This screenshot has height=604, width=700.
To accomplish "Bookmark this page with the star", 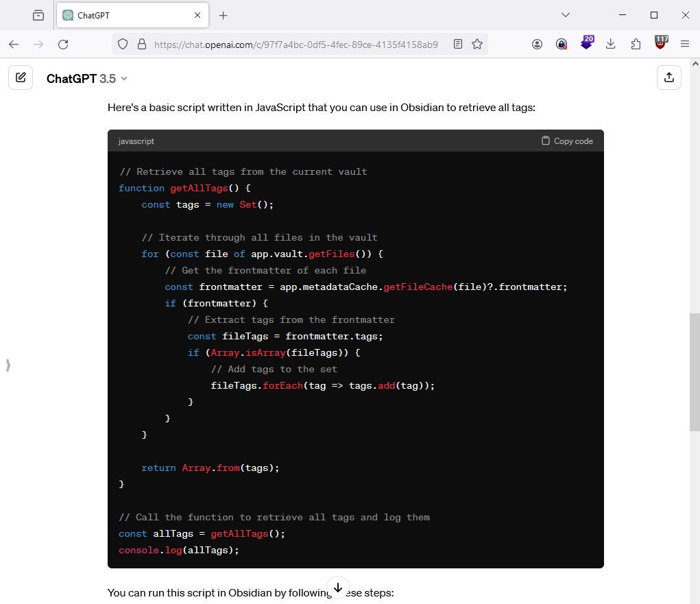I will (477, 44).
